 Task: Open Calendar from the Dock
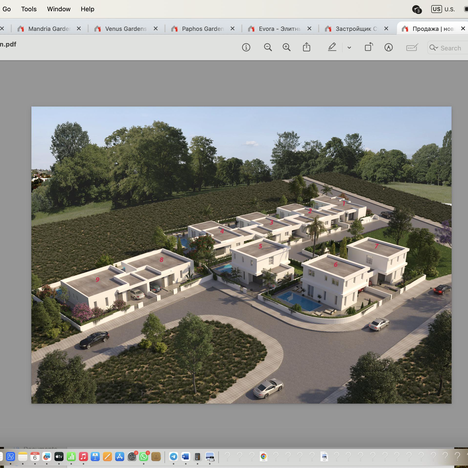point(35,457)
